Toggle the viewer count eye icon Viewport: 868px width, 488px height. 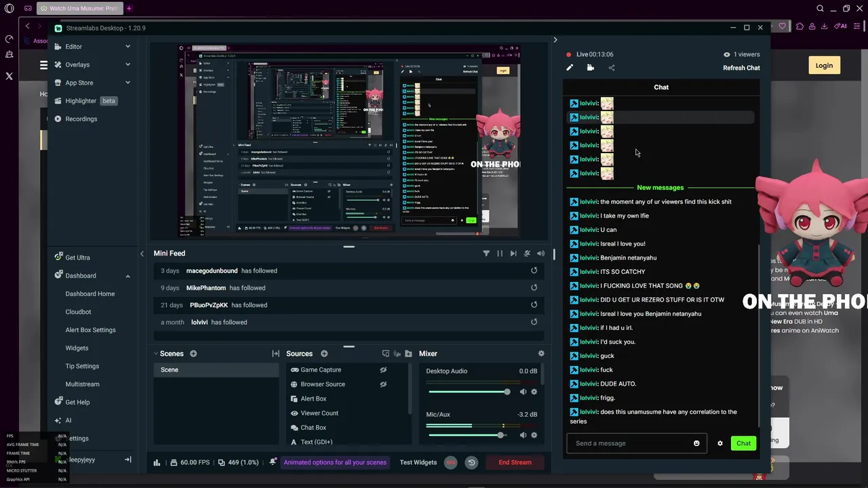726,54
